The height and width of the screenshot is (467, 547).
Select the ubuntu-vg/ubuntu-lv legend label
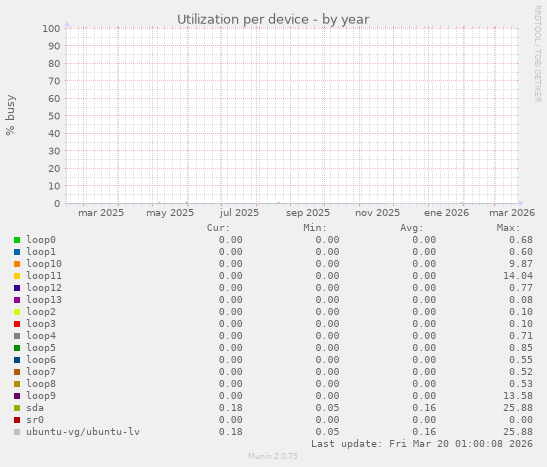pyautogui.click(x=83, y=432)
